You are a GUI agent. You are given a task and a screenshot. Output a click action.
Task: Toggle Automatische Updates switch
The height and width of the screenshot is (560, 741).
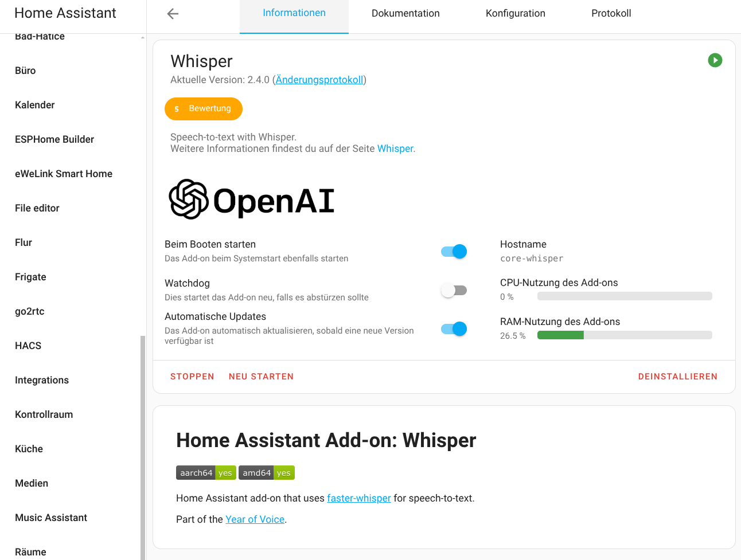[454, 329]
